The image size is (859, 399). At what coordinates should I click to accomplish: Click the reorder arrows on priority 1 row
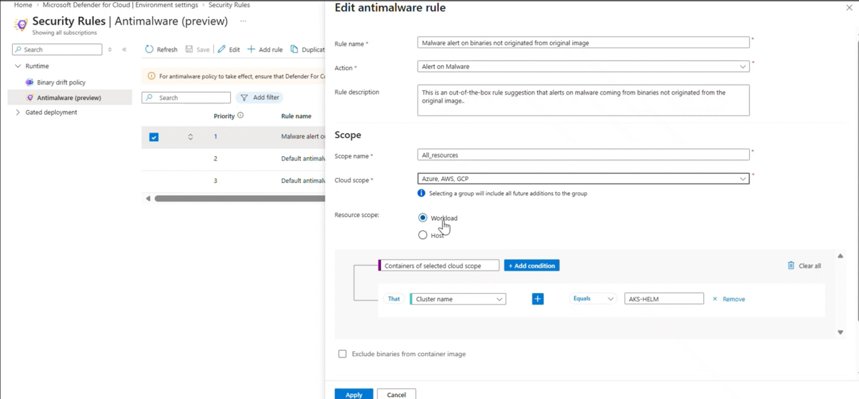190,136
